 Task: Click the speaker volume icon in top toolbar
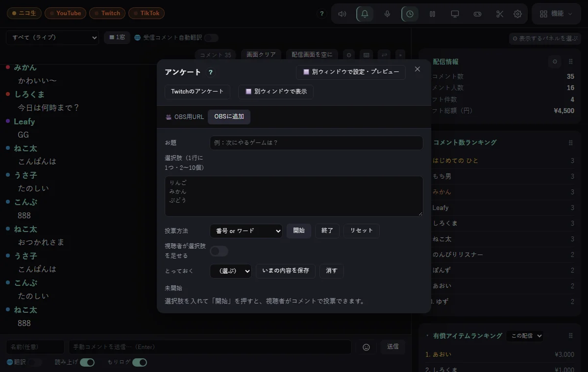point(342,14)
